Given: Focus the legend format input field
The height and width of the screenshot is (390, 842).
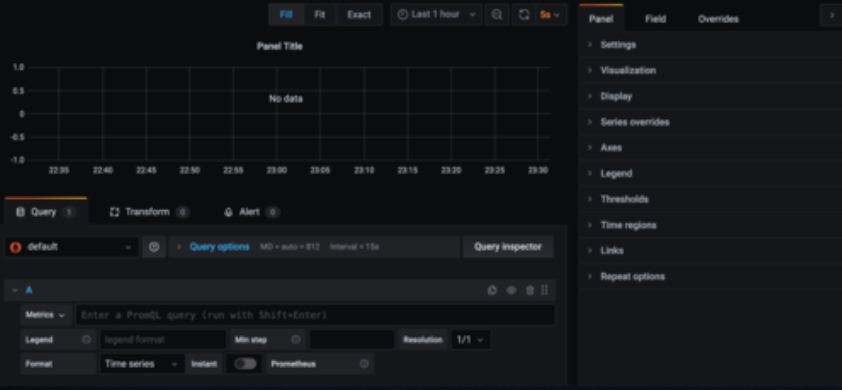Looking at the screenshot, I should tap(163, 340).
